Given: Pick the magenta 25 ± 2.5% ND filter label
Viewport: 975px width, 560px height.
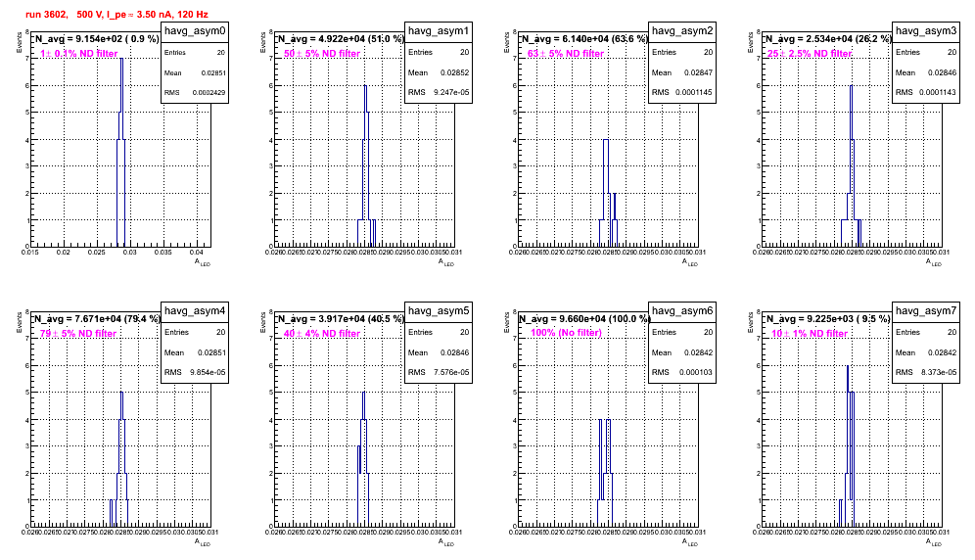Looking at the screenshot, I should [810, 54].
